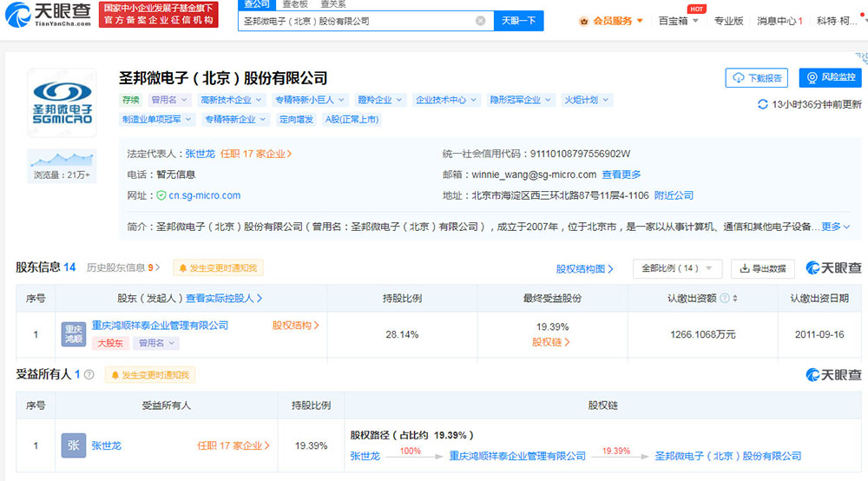This screenshot has width=868, height=481.
Task: Open legal representative 张世龙 in company info
Action: coord(200,154)
